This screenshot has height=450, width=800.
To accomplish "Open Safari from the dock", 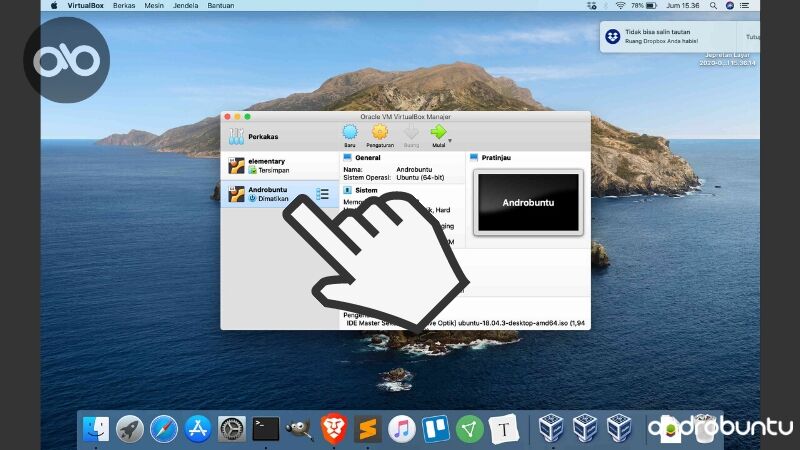I will tap(164, 429).
